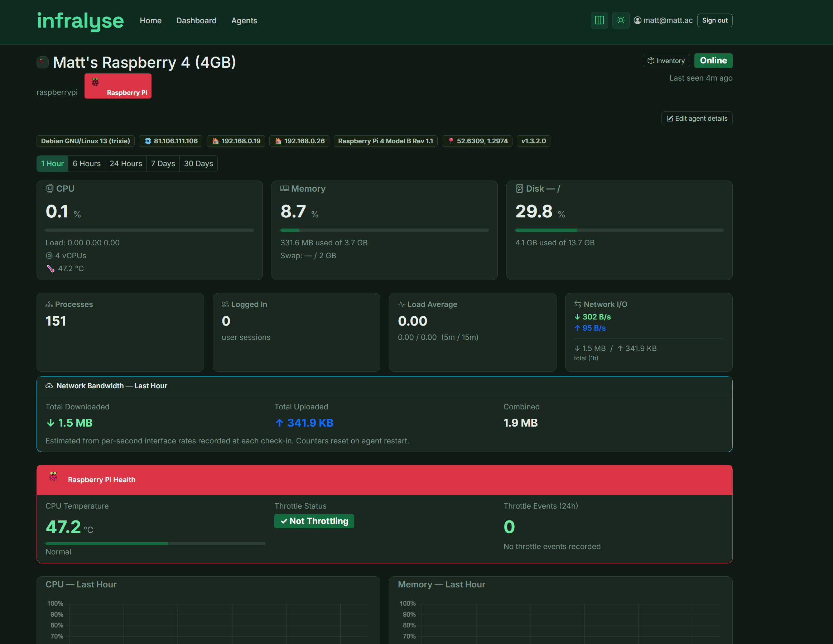833x644 pixels.
Task: Select the 7 Days time range
Action: [163, 164]
